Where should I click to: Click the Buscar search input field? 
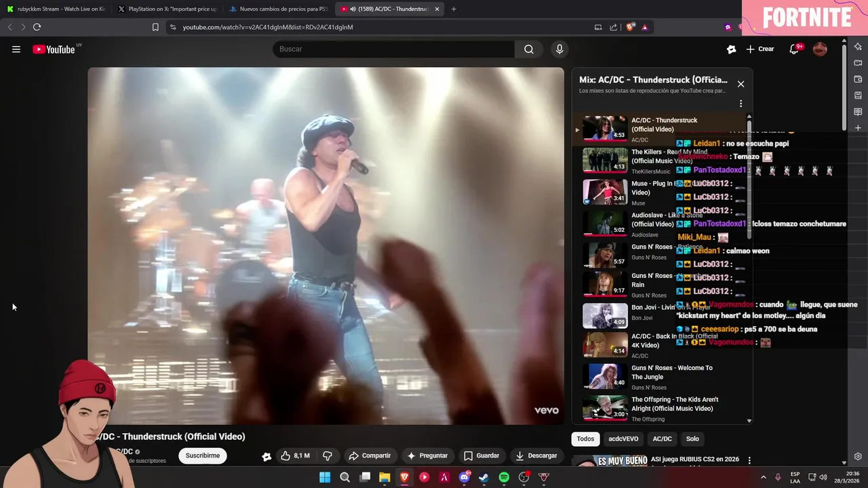pyautogui.click(x=393, y=49)
